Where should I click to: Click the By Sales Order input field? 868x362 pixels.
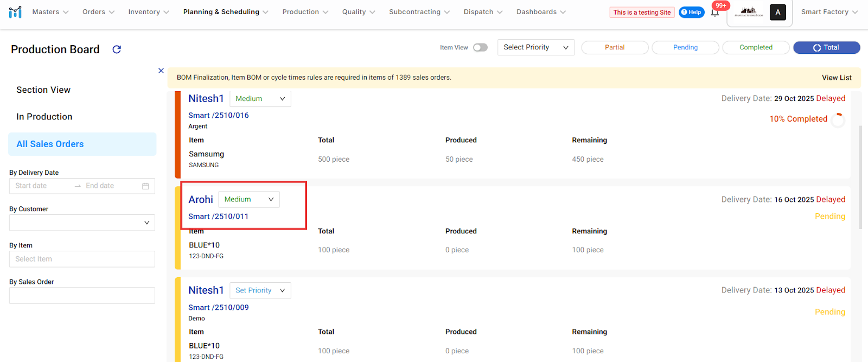point(82,295)
